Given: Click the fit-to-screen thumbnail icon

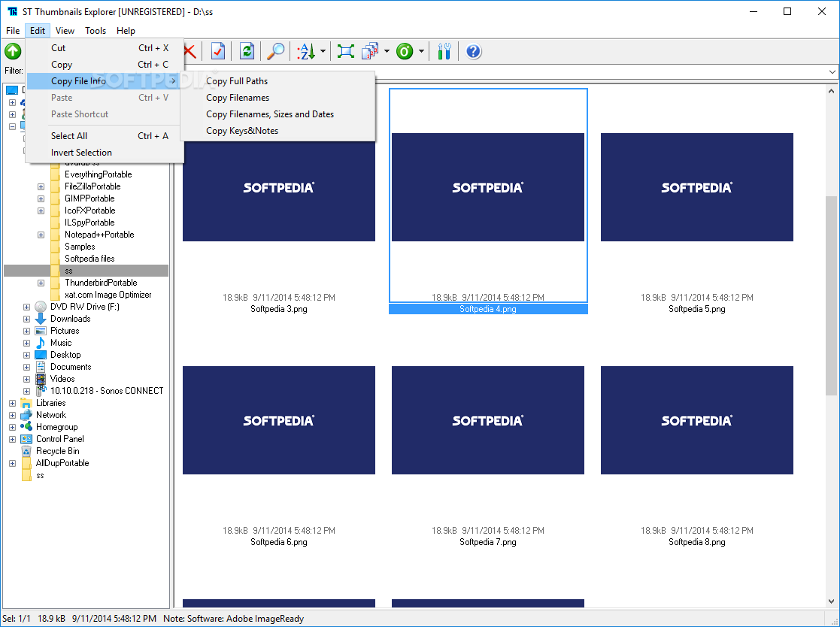Looking at the screenshot, I should (345, 51).
